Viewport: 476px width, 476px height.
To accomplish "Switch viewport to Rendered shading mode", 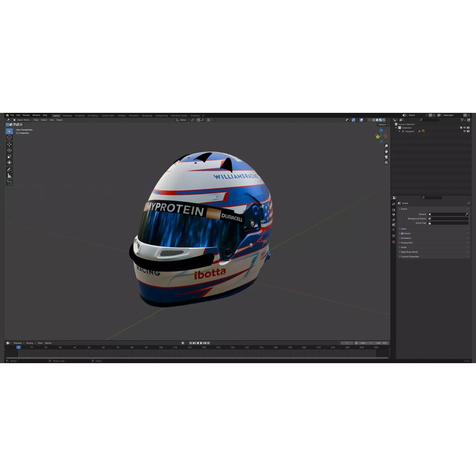I will point(384,119).
